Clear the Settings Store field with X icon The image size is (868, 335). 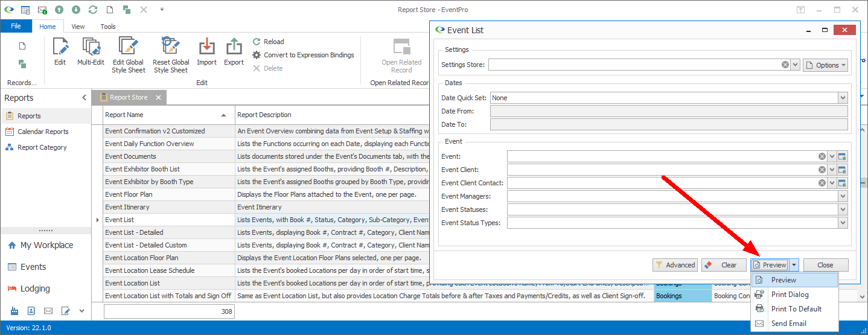[785, 65]
